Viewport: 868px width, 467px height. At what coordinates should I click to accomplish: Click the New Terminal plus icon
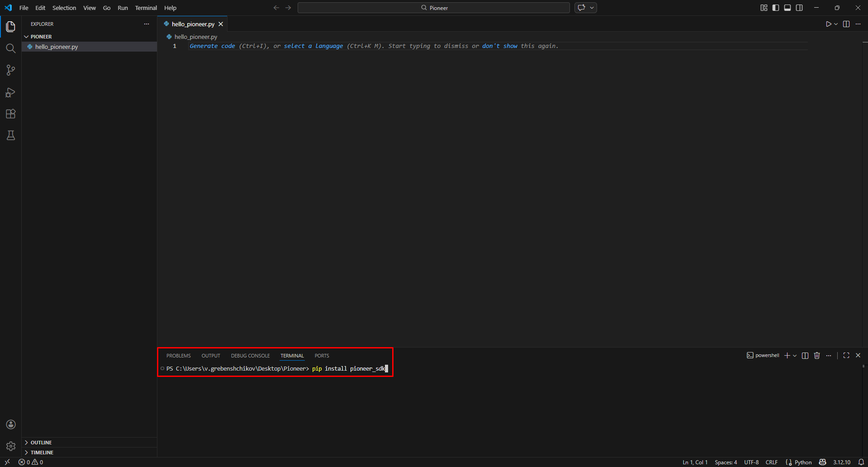pyautogui.click(x=787, y=356)
